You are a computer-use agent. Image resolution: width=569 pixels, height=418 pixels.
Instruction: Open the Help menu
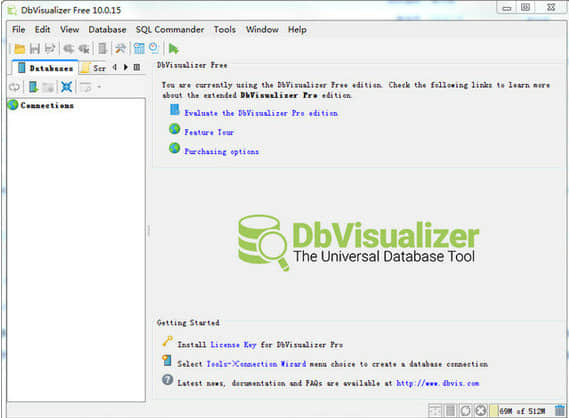[x=297, y=29]
